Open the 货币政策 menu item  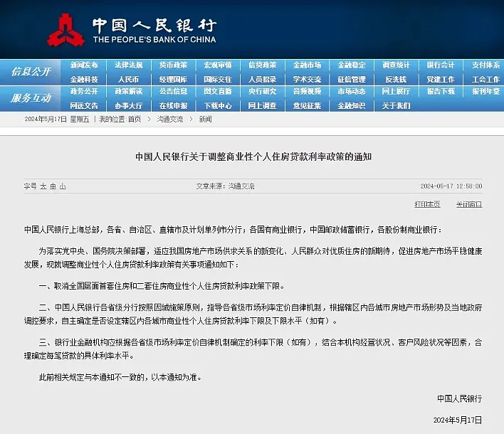point(173,65)
